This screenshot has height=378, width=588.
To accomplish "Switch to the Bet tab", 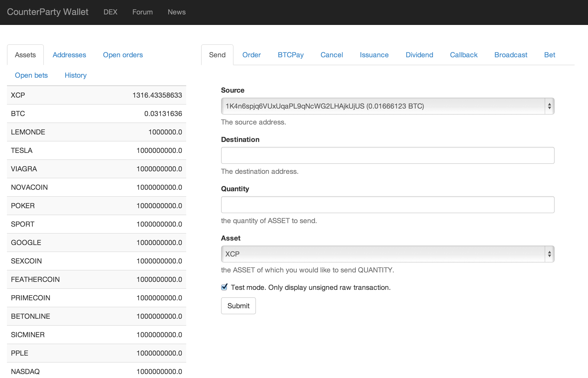I will tap(549, 55).
